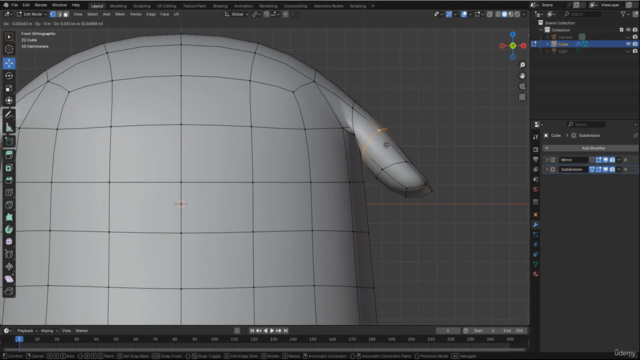Activate the Move tool

pos(9,63)
